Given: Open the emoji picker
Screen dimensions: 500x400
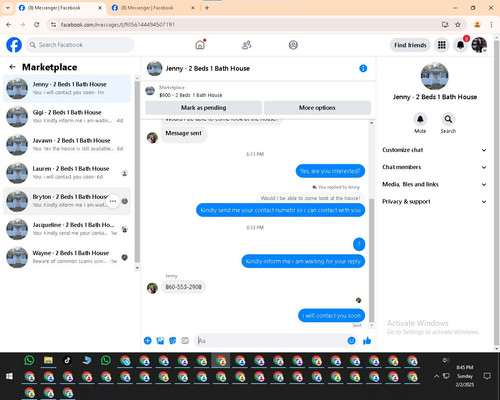Looking at the screenshot, I should pos(351,341).
